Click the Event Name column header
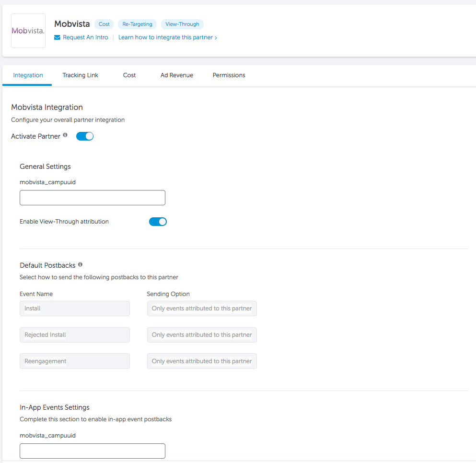476x463 pixels. click(36, 294)
